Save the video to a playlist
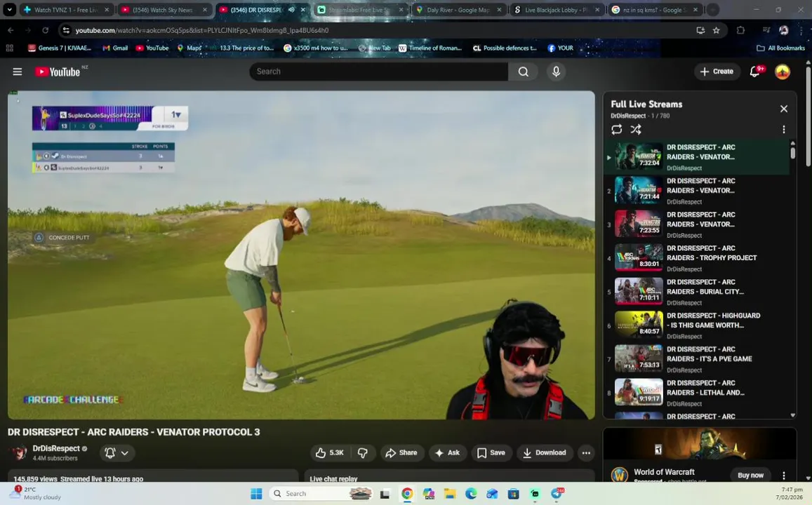Image resolution: width=812 pixels, height=505 pixels. point(491,452)
